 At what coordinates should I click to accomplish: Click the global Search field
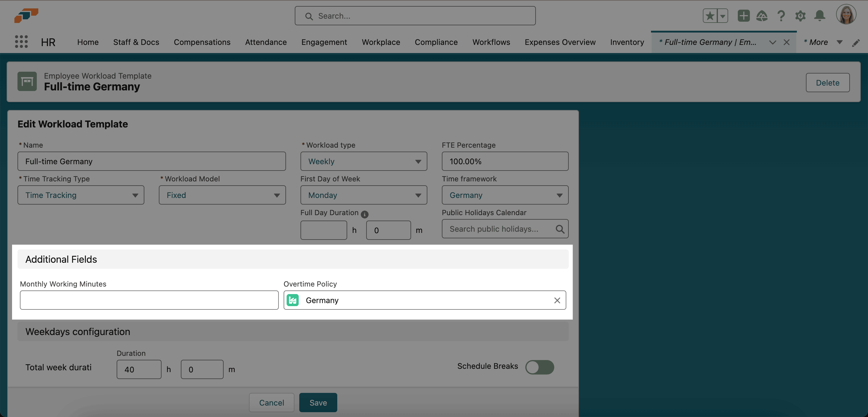point(415,16)
